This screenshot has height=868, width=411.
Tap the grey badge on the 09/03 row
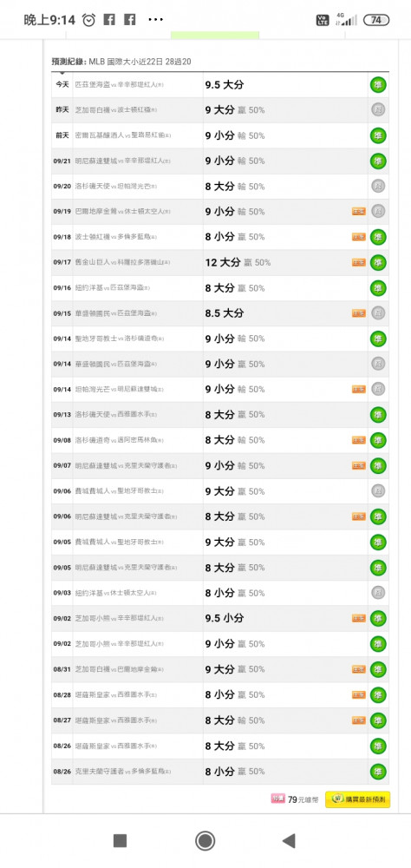click(378, 592)
